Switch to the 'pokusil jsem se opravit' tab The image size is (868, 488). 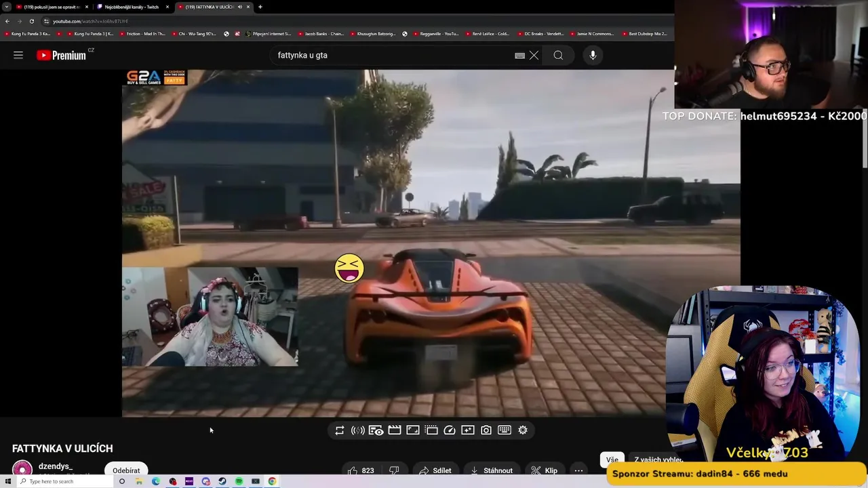tap(52, 7)
